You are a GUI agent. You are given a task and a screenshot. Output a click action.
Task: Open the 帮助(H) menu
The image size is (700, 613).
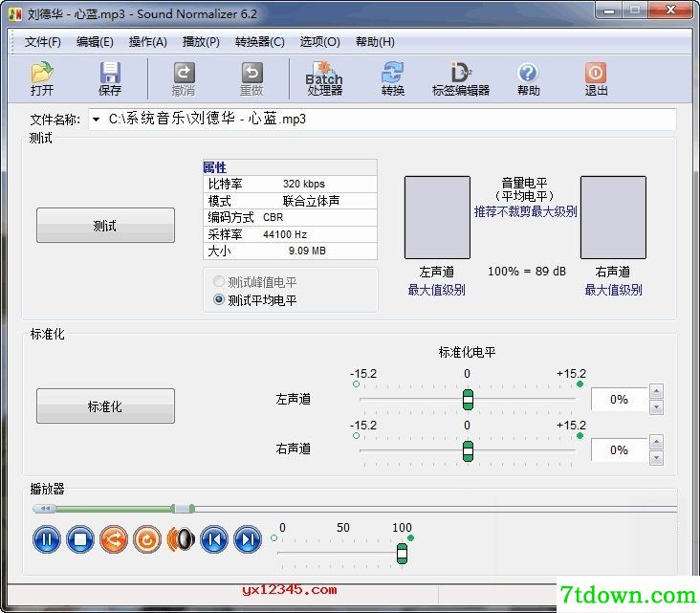tap(375, 42)
